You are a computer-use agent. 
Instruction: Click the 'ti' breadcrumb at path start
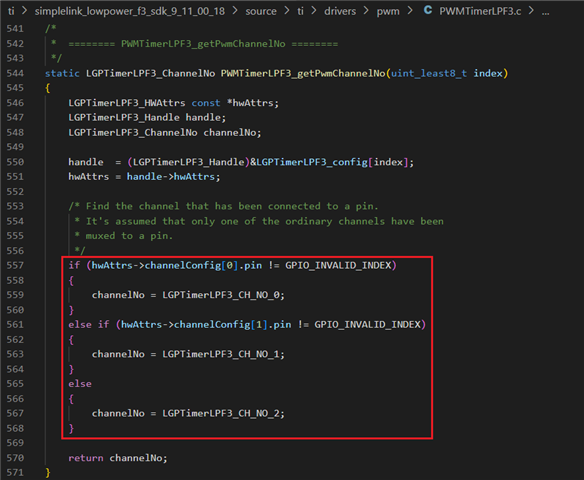pos(11,11)
